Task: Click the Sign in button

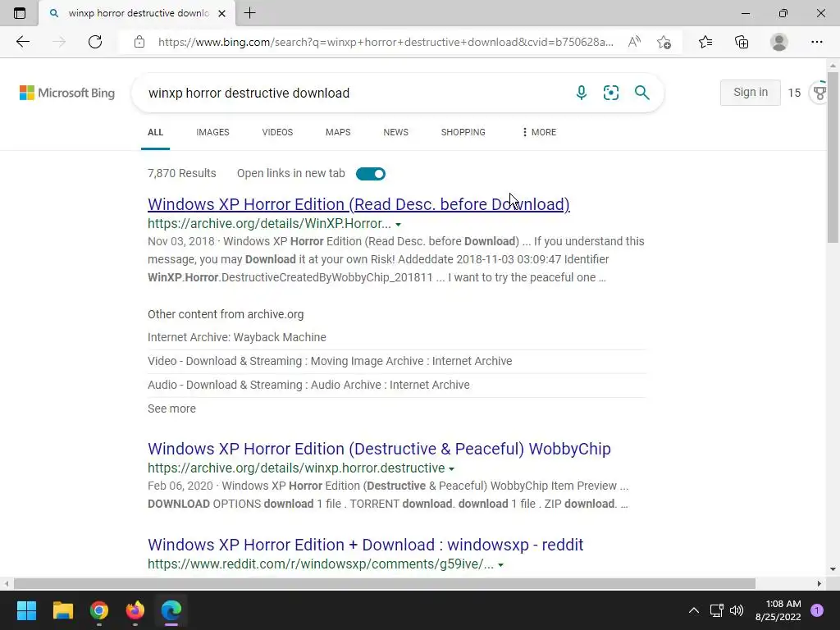Action: [x=750, y=92]
